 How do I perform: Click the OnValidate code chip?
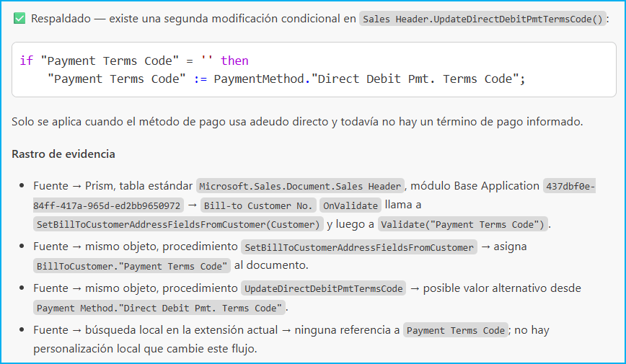[x=351, y=205]
